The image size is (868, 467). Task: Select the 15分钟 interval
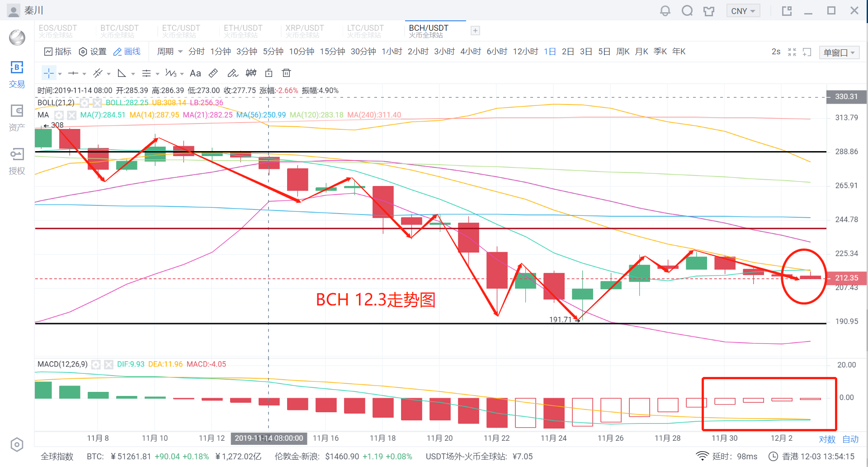click(x=332, y=52)
